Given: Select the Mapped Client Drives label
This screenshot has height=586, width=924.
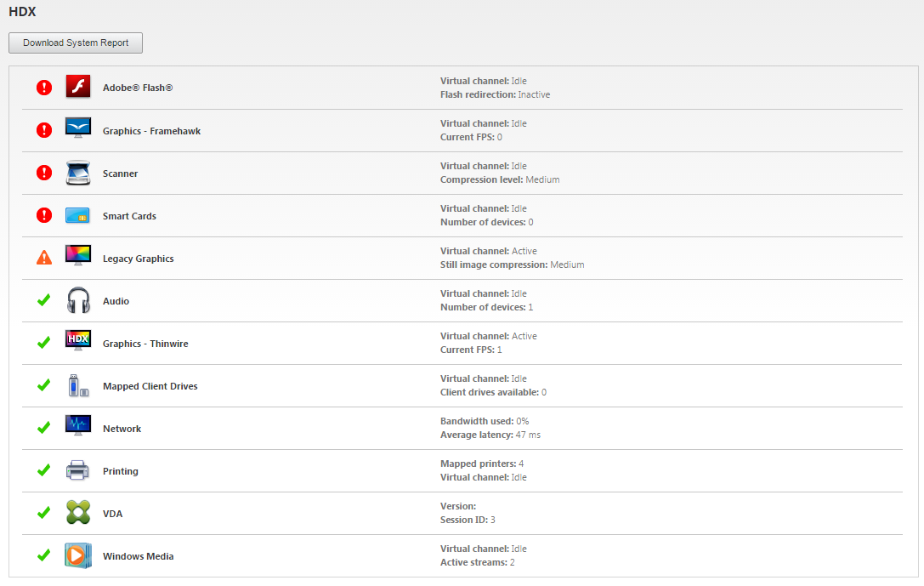Looking at the screenshot, I should coord(150,386).
